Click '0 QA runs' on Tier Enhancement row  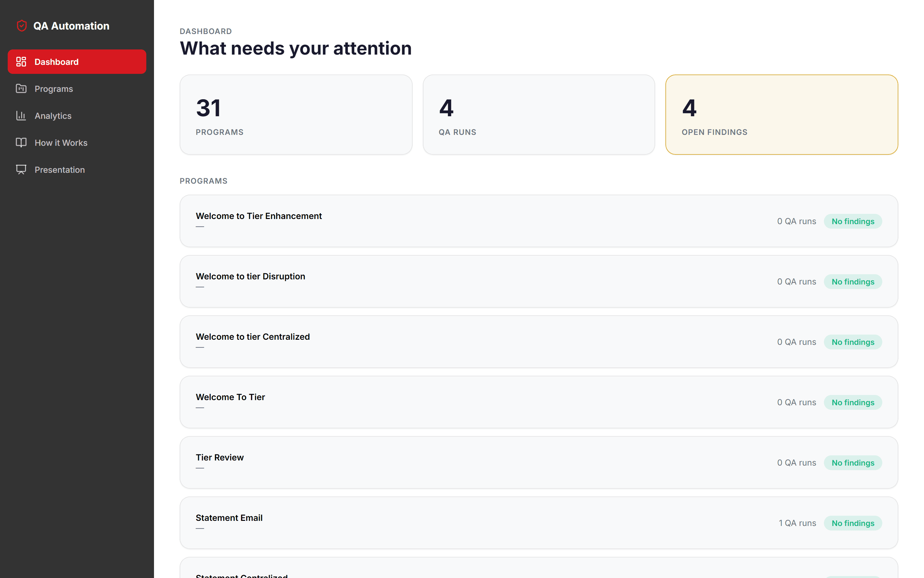pyautogui.click(x=797, y=221)
